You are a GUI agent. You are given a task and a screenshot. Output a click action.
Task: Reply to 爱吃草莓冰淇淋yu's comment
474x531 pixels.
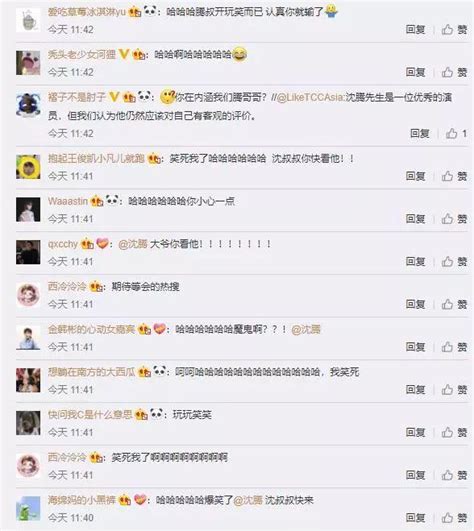coord(415,29)
